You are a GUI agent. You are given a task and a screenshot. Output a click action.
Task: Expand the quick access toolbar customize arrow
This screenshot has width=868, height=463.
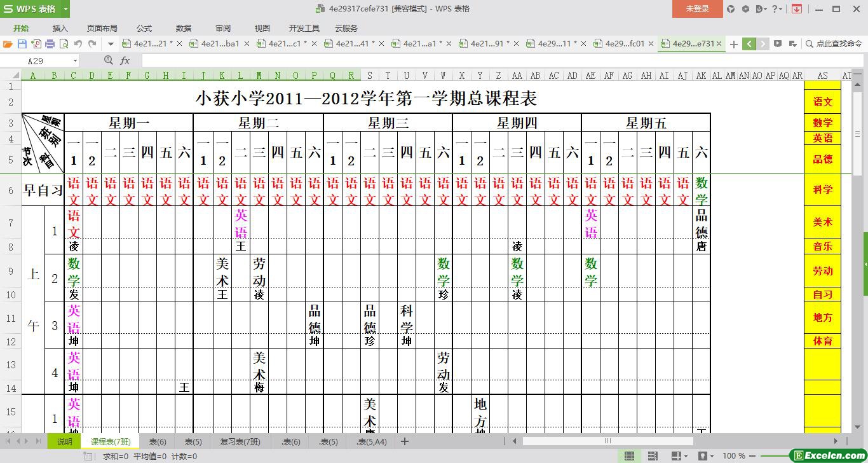click(x=111, y=44)
